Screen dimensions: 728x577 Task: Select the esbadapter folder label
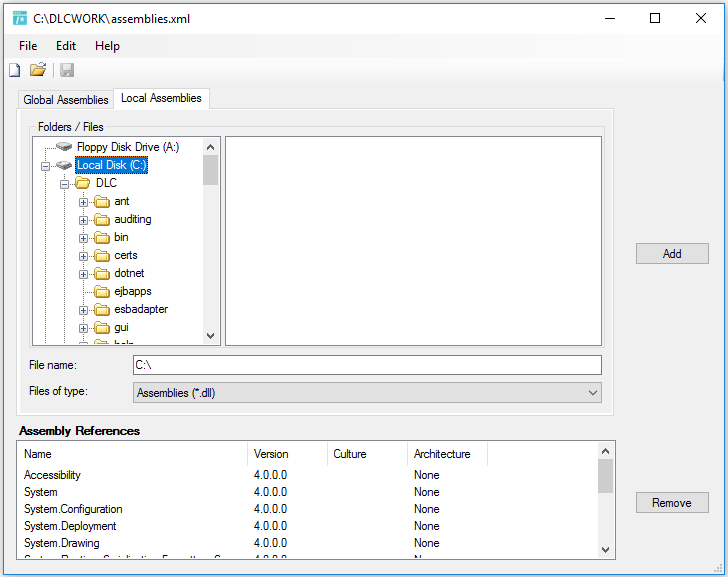pos(141,309)
